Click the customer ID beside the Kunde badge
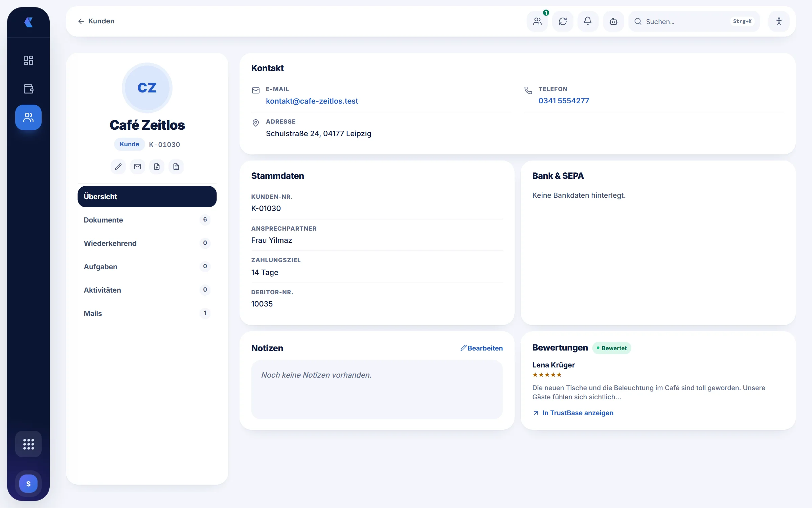The width and height of the screenshot is (812, 508). (164, 145)
